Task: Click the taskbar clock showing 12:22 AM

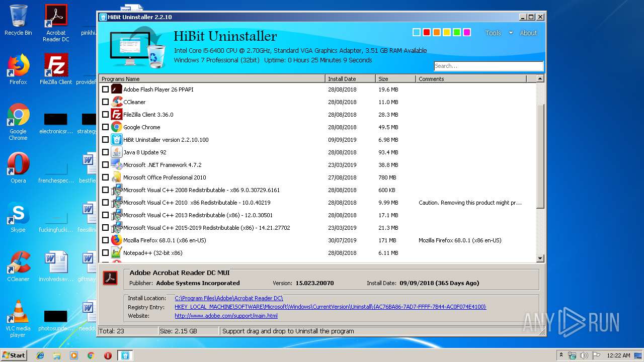Action: point(618,355)
